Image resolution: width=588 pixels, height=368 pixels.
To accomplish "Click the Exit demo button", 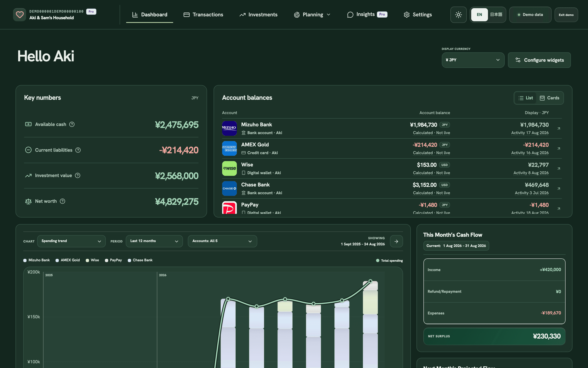I will [566, 15].
